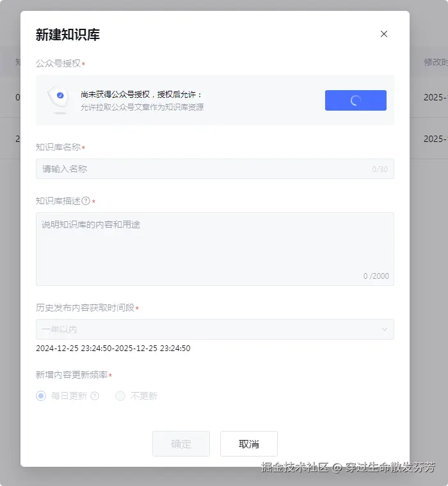The width and height of the screenshot is (448, 486).
Task: Focus the 请输入名称 name input field
Action: 215,169
